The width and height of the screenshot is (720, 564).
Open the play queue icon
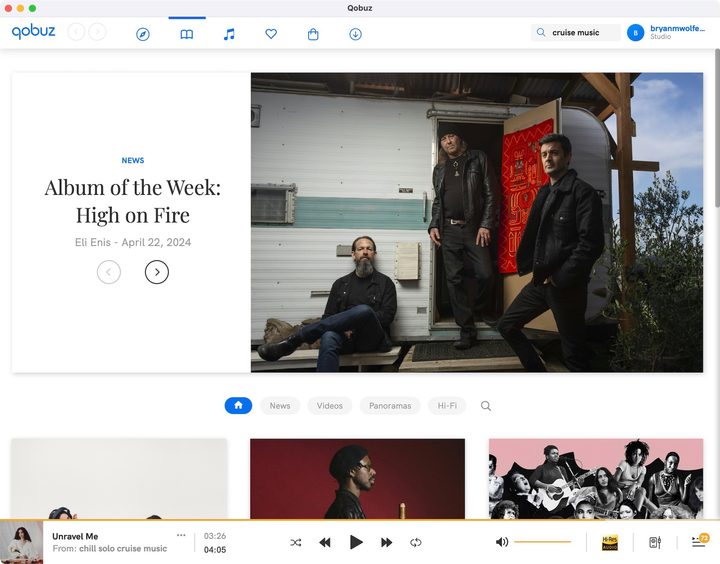[700, 541]
